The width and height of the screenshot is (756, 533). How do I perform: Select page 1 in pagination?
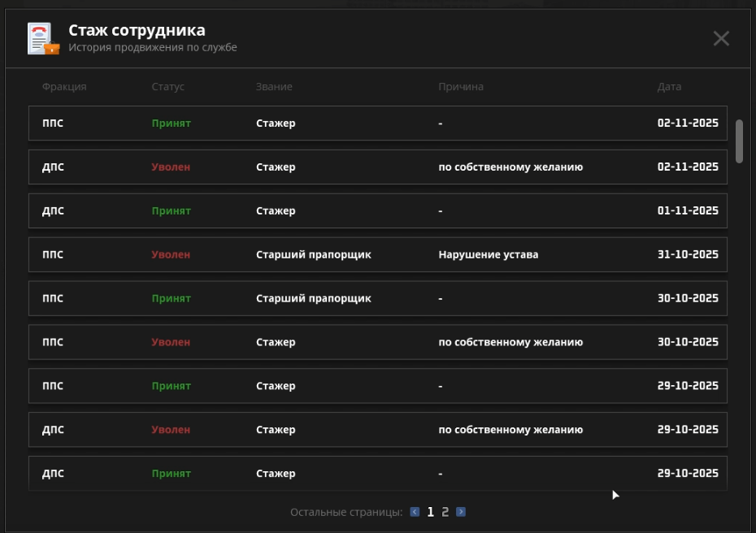pos(431,512)
